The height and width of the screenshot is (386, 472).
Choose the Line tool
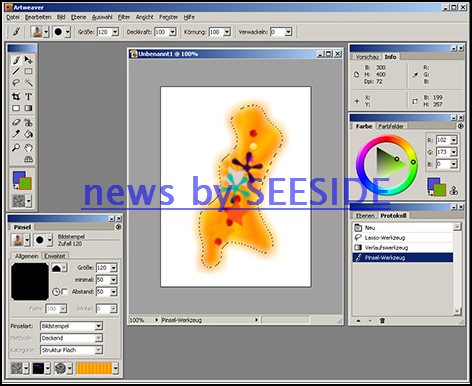[x=16, y=71]
